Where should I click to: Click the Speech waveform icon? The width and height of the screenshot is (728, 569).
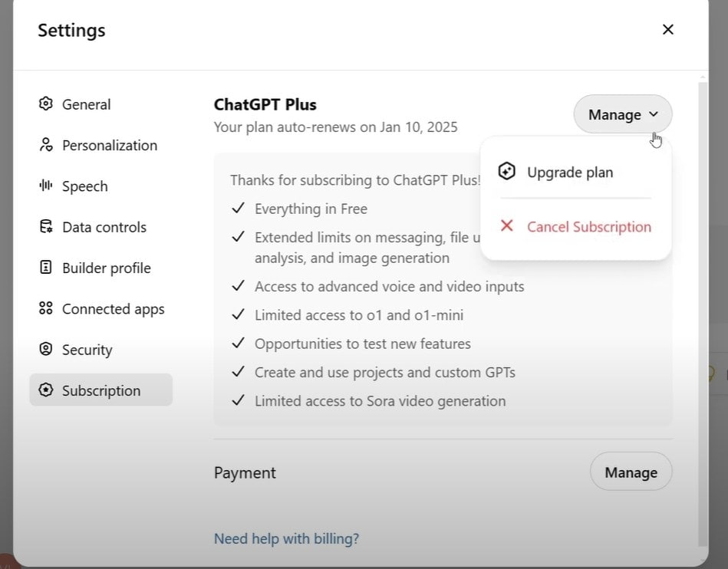[x=46, y=186]
